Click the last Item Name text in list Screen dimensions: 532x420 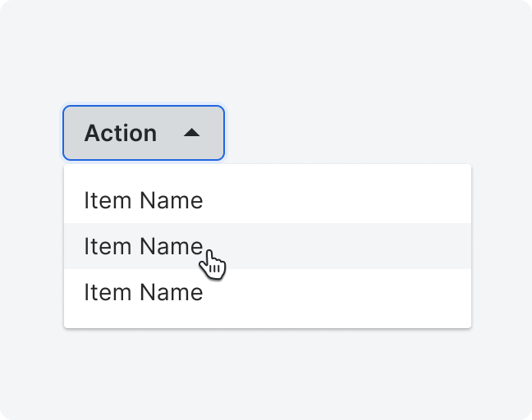tap(143, 292)
